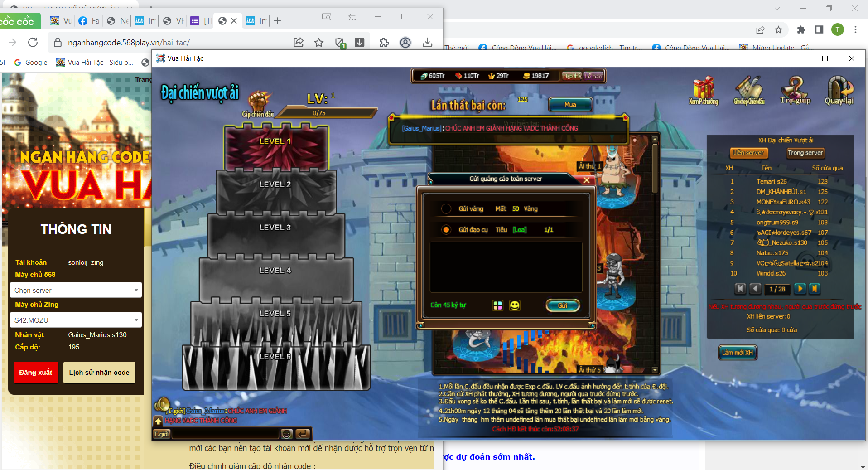The width and height of the screenshot is (868, 470).
Task: Open the T.giới chat channel selector
Action: coord(161,434)
